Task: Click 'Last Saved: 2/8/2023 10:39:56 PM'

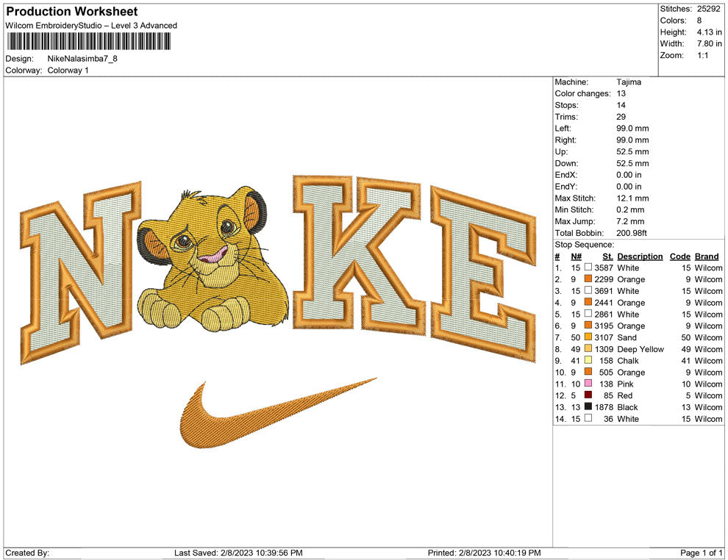Action: [x=238, y=553]
